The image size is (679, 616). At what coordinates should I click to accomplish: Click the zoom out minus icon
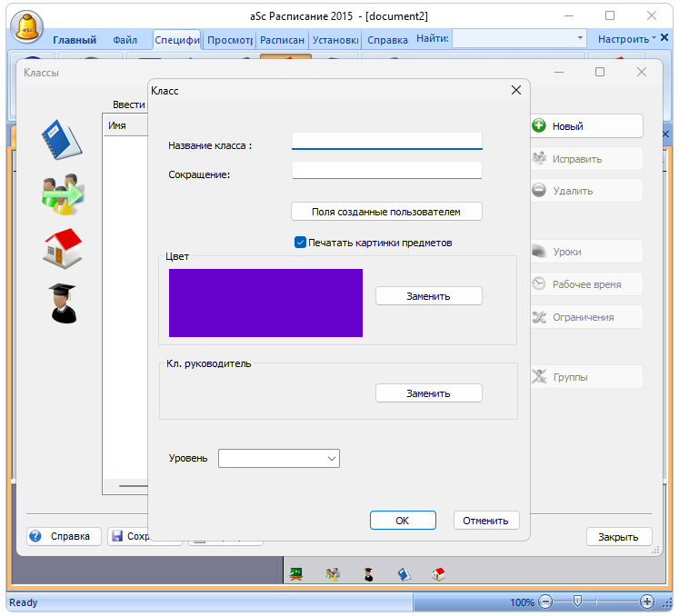[x=545, y=601]
